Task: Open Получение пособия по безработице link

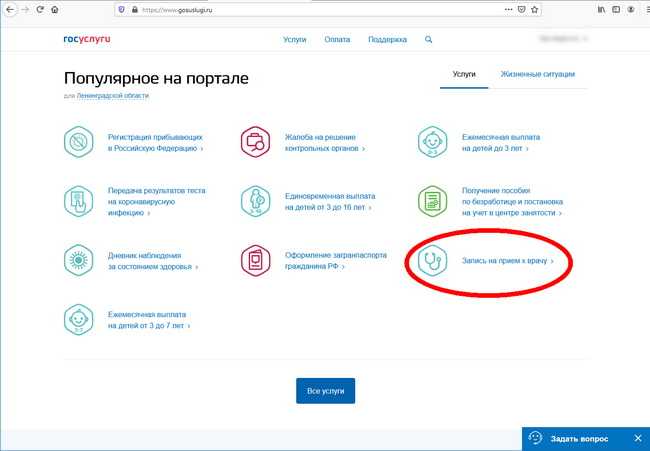Action: (512, 201)
